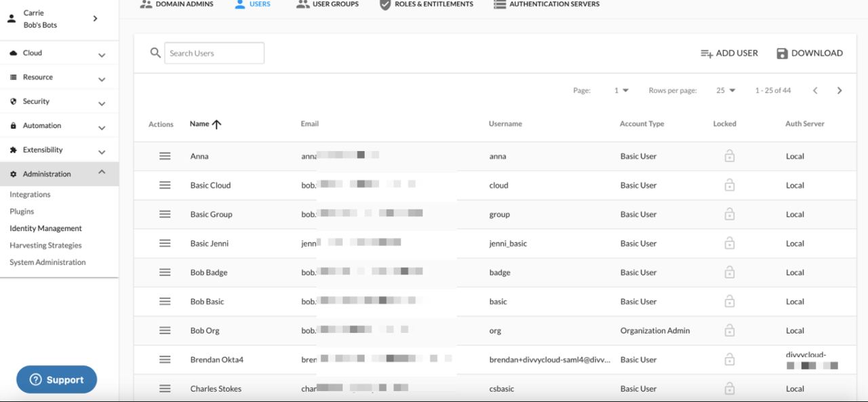This screenshot has width=868, height=402.
Task: Open actions menu for Brendan Okta4 row
Action: tap(165, 360)
